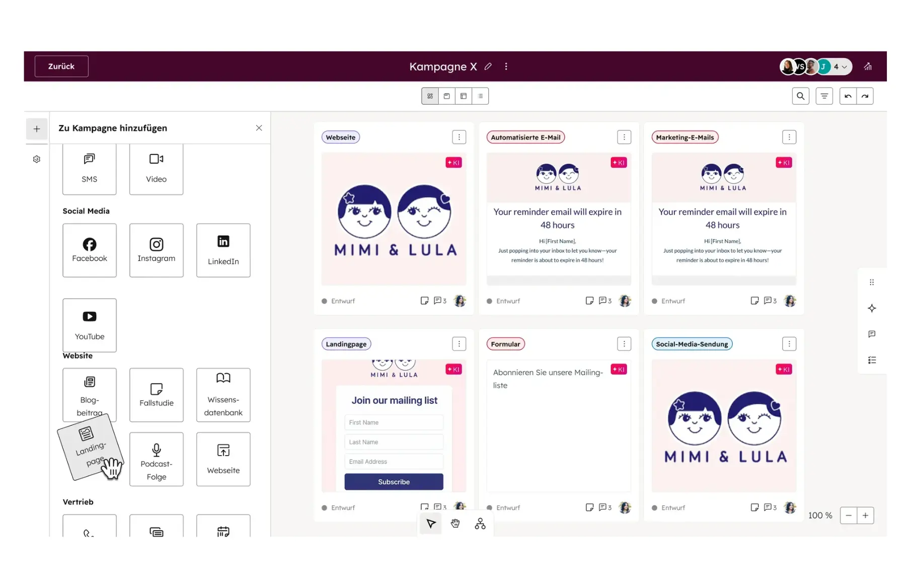The height and width of the screenshot is (588, 911).
Task: Click the Formular tag label
Action: click(505, 344)
